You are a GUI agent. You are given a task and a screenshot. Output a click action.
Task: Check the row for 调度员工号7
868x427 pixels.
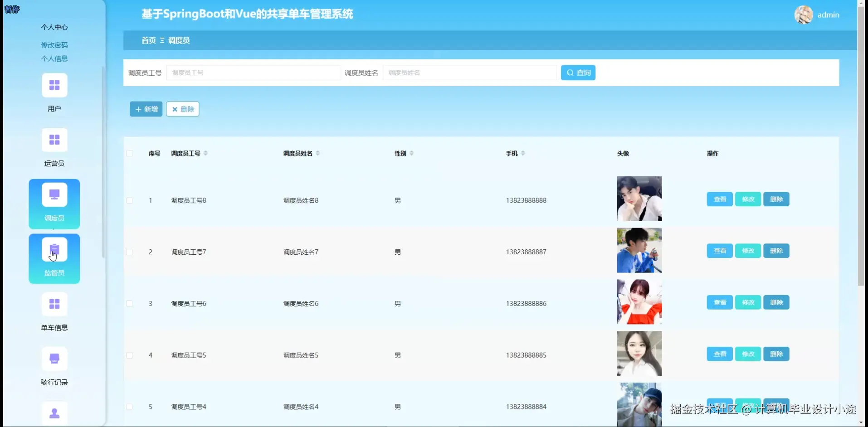tap(129, 252)
